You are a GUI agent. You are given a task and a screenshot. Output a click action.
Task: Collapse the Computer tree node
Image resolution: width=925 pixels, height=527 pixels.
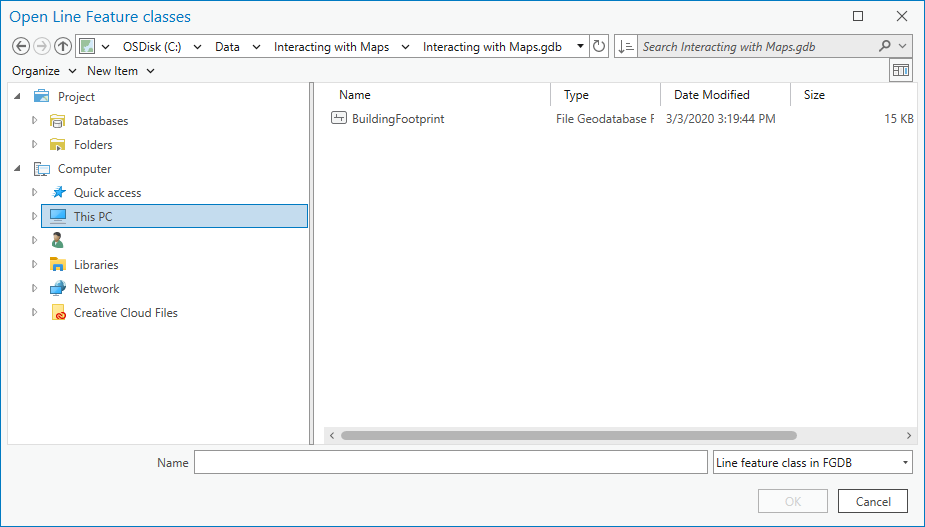[x=18, y=169]
